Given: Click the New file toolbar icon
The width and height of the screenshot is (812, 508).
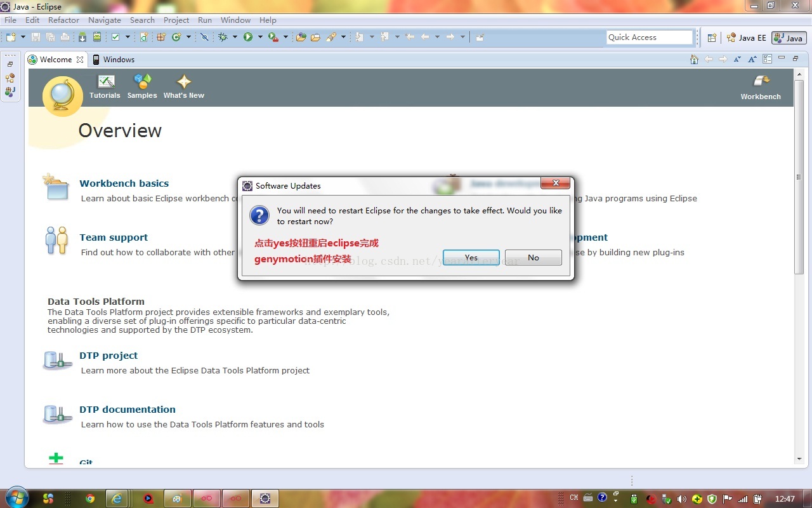Looking at the screenshot, I should tap(11, 37).
